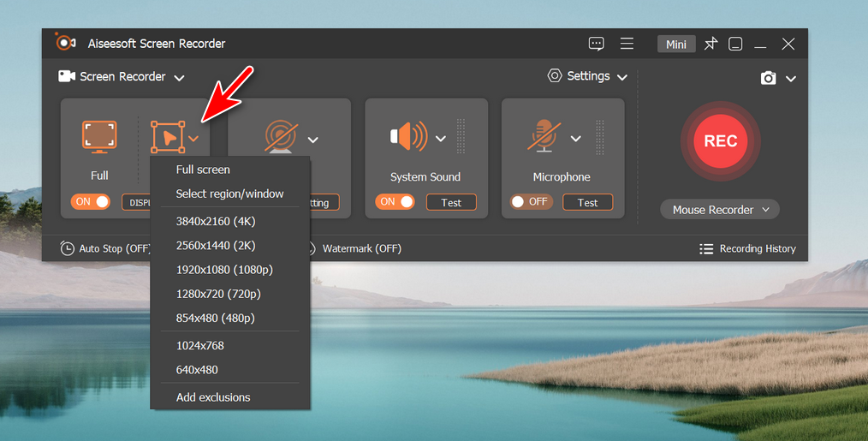This screenshot has height=441, width=868.
Task: Enable the Microphone toggle
Action: [x=531, y=202]
